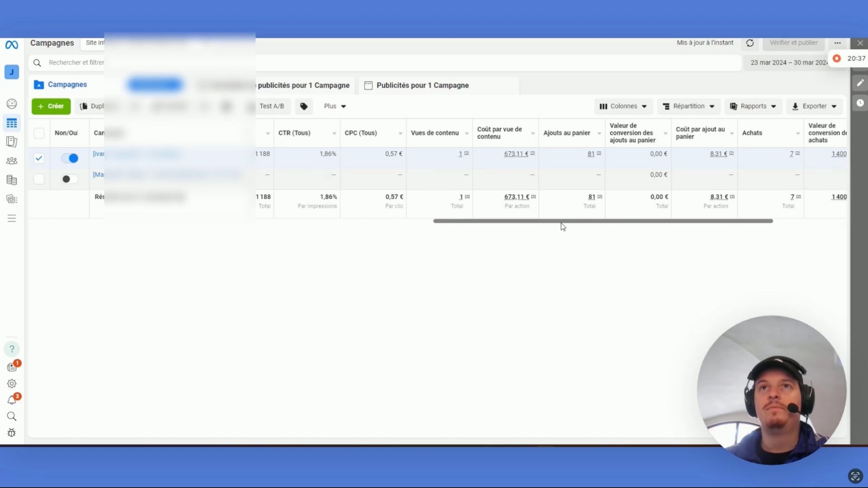The width and height of the screenshot is (868, 488).
Task: Check the second campaign row checkbox
Action: [39, 179]
